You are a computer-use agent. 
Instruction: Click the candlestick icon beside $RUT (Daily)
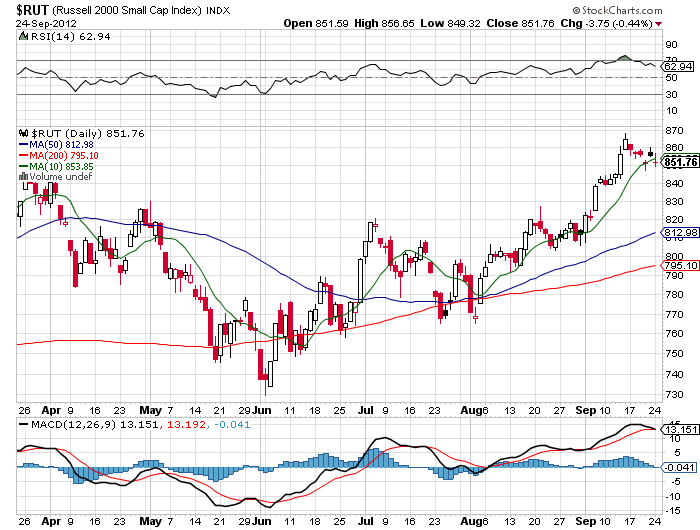[x=23, y=133]
